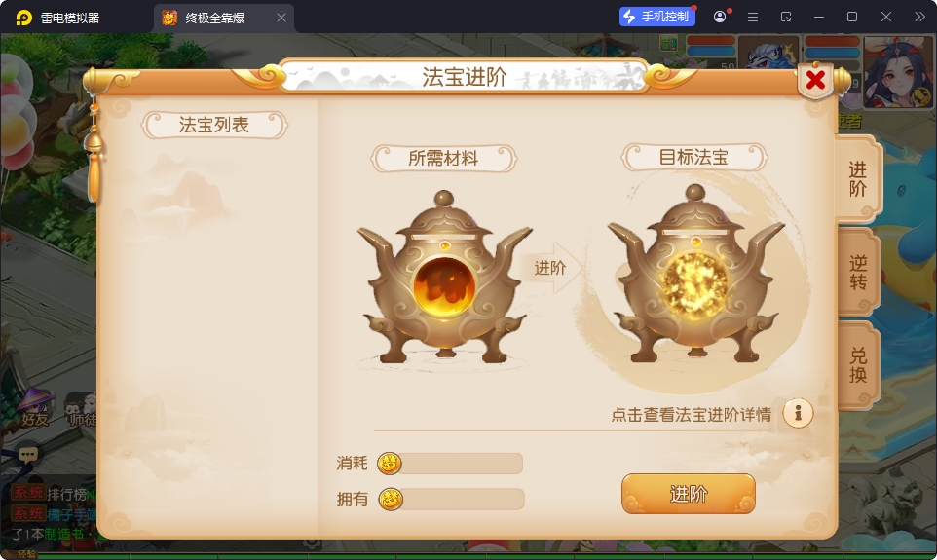Expand the side toolbar with double chevron

coord(919,17)
